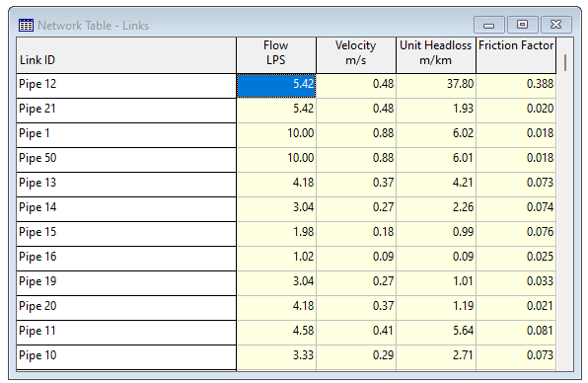This screenshot has height=383, width=588.
Task: Click unit headloss value 4.21
Action: (x=436, y=185)
